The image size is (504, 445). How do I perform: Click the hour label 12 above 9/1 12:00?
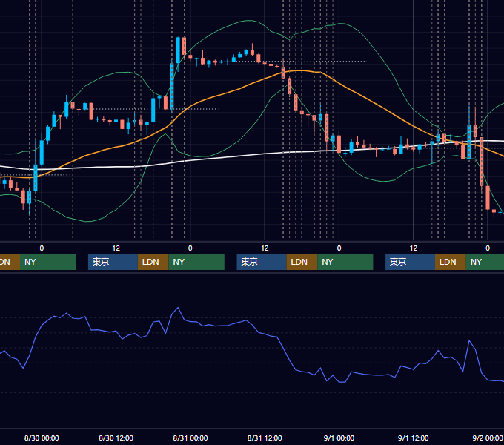[x=414, y=248]
